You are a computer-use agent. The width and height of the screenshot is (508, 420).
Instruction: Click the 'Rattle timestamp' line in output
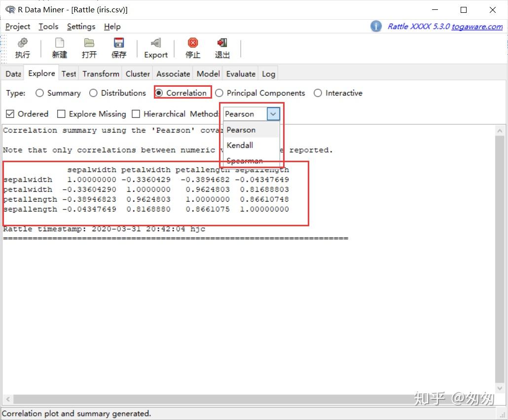(104, 229)
